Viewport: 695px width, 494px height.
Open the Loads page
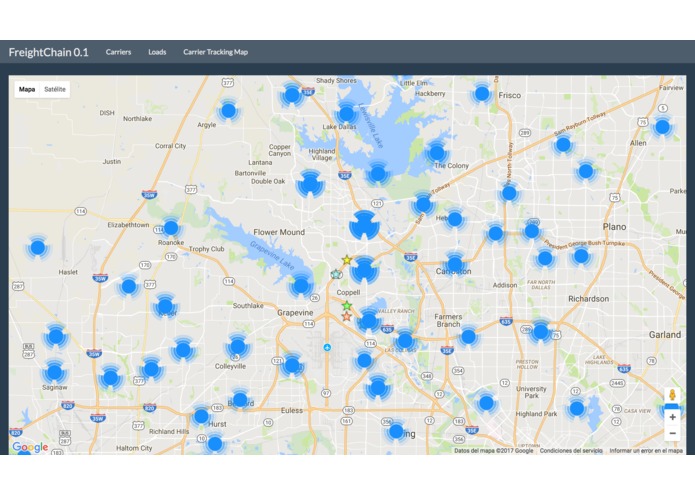(157, 52)
